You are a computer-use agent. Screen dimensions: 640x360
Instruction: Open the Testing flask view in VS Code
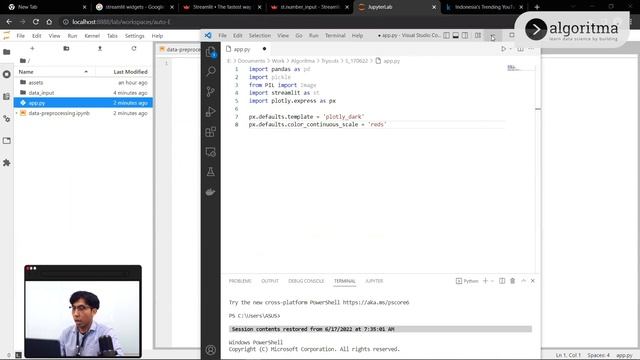[x=211, y=172]
